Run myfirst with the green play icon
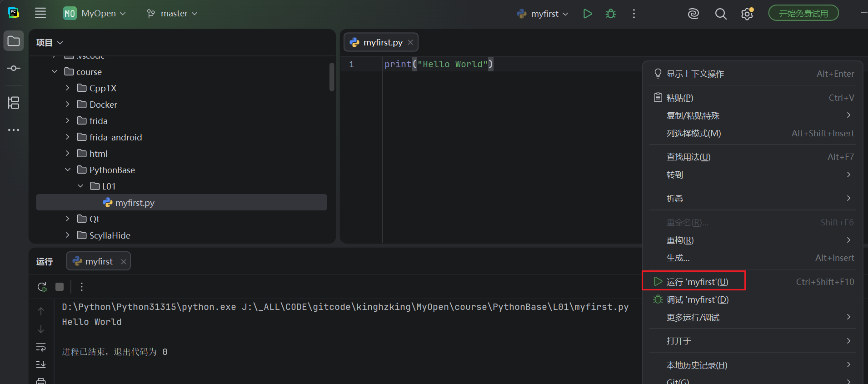This screenshot has height=384, width=868. tap(587, 14)
